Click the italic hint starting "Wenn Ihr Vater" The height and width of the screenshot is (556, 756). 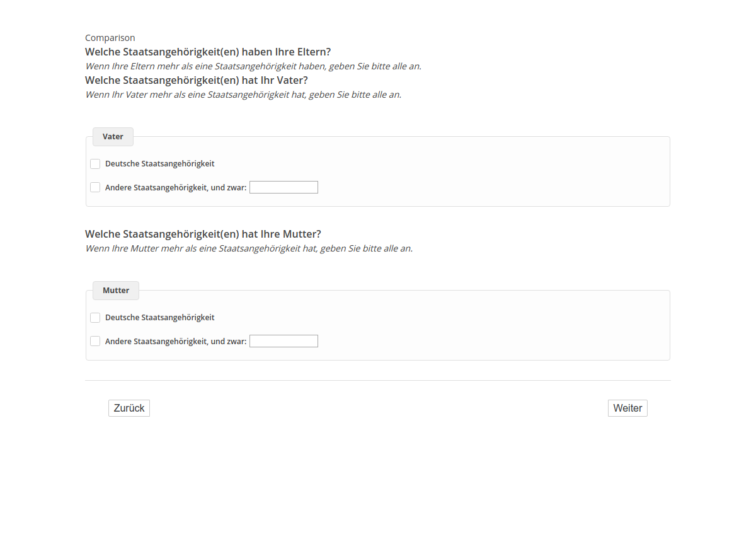click(x=243, y=95)
